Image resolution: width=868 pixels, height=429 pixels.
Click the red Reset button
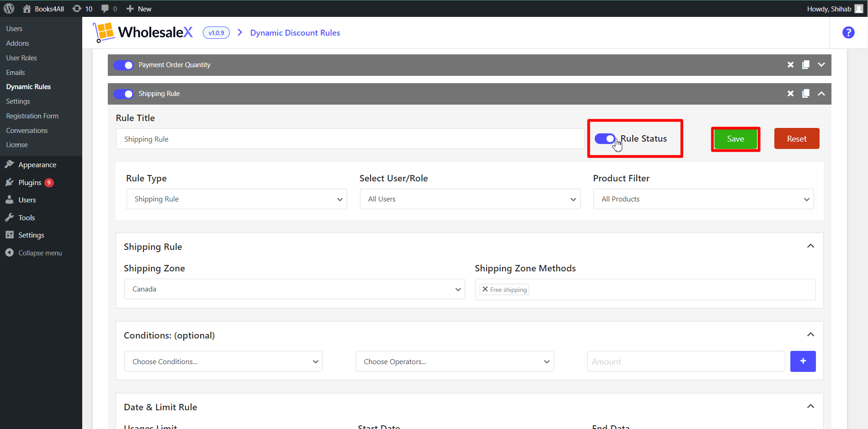797,138
